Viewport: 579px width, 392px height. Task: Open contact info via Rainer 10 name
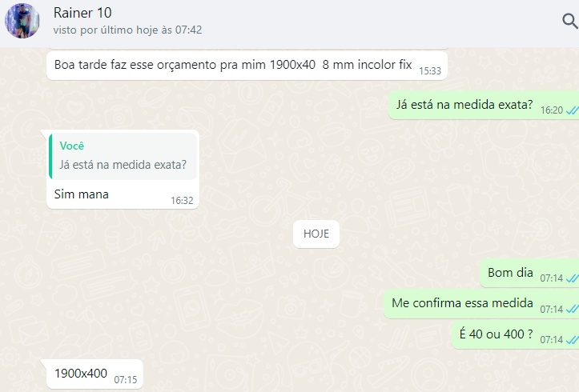tap(82, 13)
